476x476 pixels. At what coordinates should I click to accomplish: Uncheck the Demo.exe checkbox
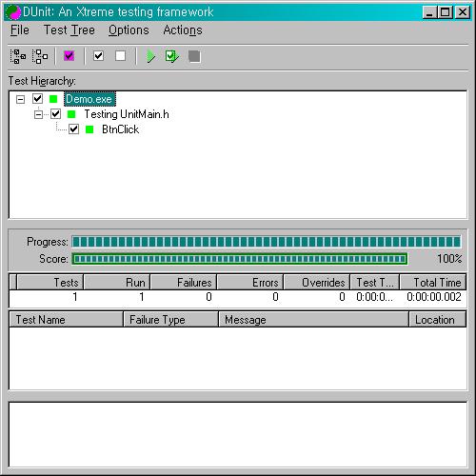[37, 99]
